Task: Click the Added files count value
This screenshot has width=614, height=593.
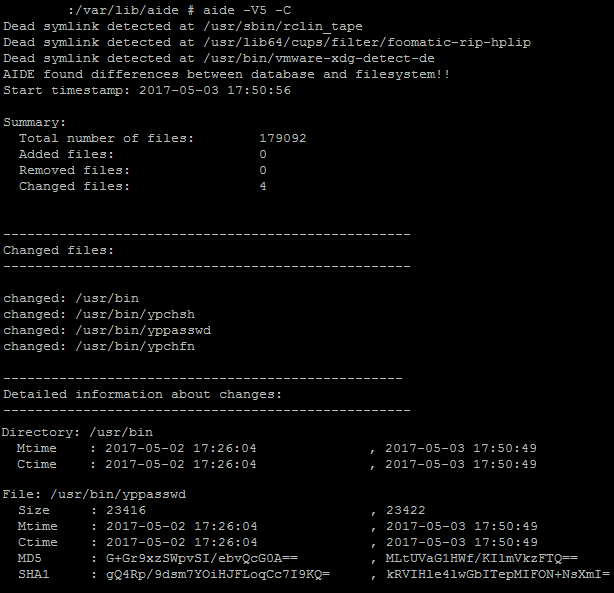Action: click(263, 154)
